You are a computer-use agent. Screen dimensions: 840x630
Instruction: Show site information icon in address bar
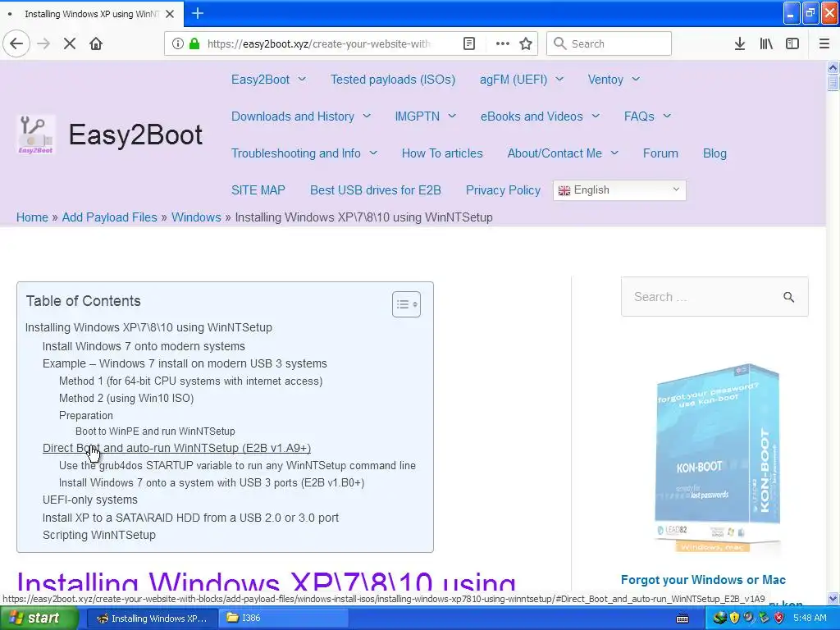(x=178, y=43)
